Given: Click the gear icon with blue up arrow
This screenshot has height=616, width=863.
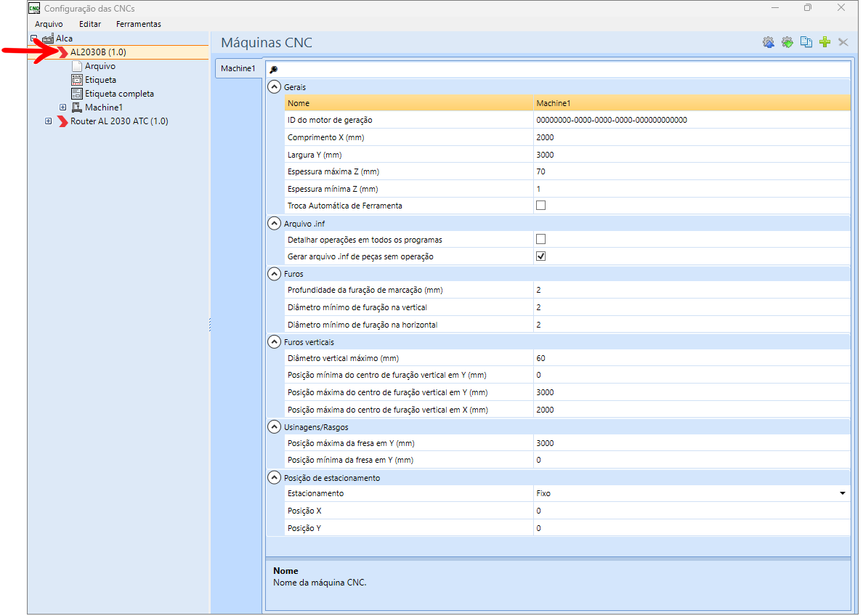Looking at the screenshot, I should [x=769, y=42].
